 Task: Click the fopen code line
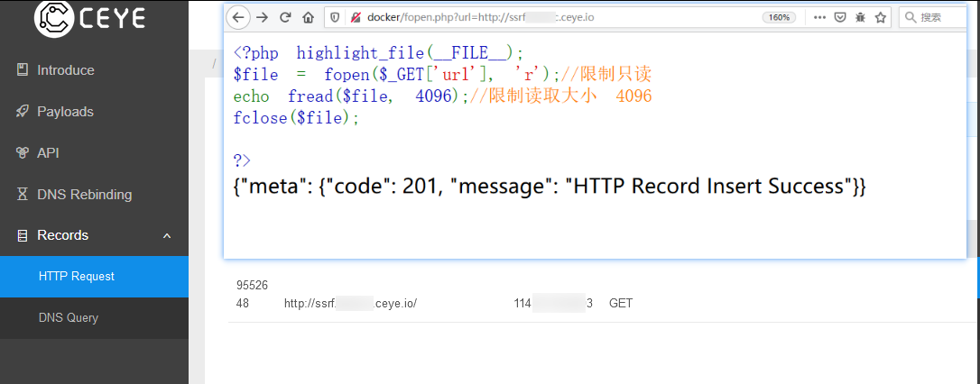pos(442,75)
